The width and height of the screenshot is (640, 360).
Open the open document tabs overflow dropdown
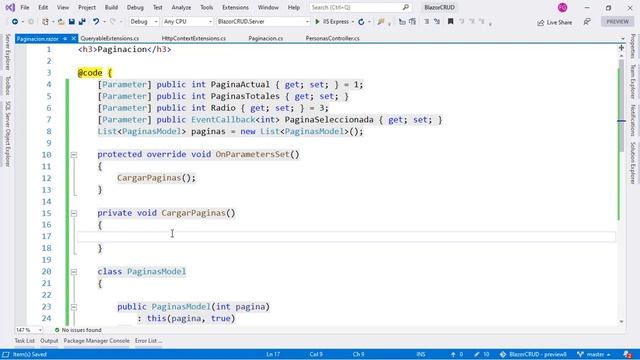point(623,38)
